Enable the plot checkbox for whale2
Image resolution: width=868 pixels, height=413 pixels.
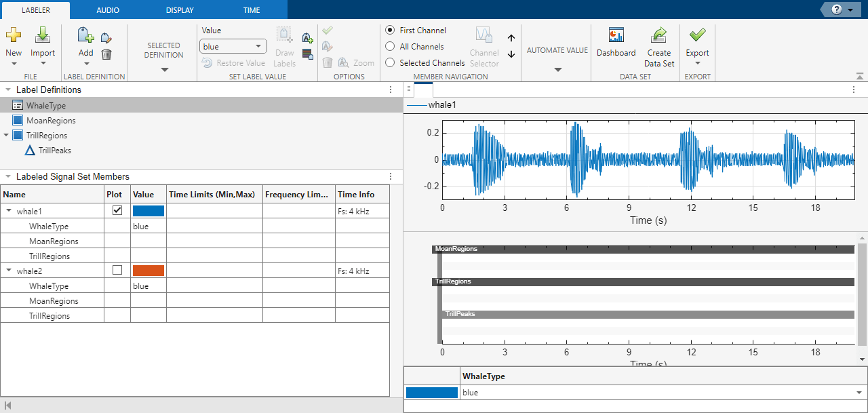coord(117,270)
